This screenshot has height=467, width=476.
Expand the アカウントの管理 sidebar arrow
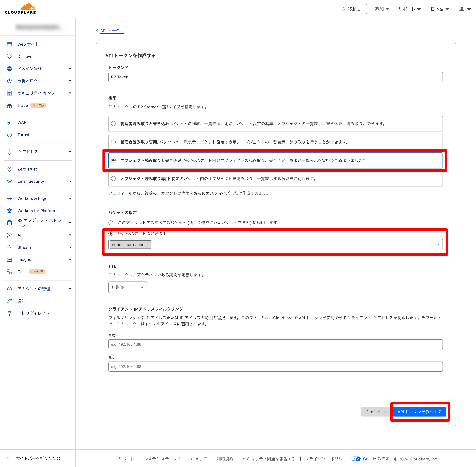point(70,289)
